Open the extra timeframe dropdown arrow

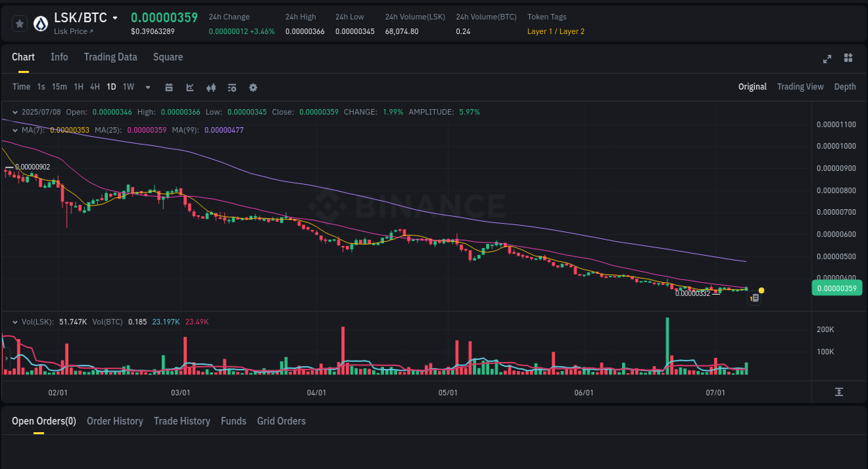pyautogui.click(x=147, y=87)
